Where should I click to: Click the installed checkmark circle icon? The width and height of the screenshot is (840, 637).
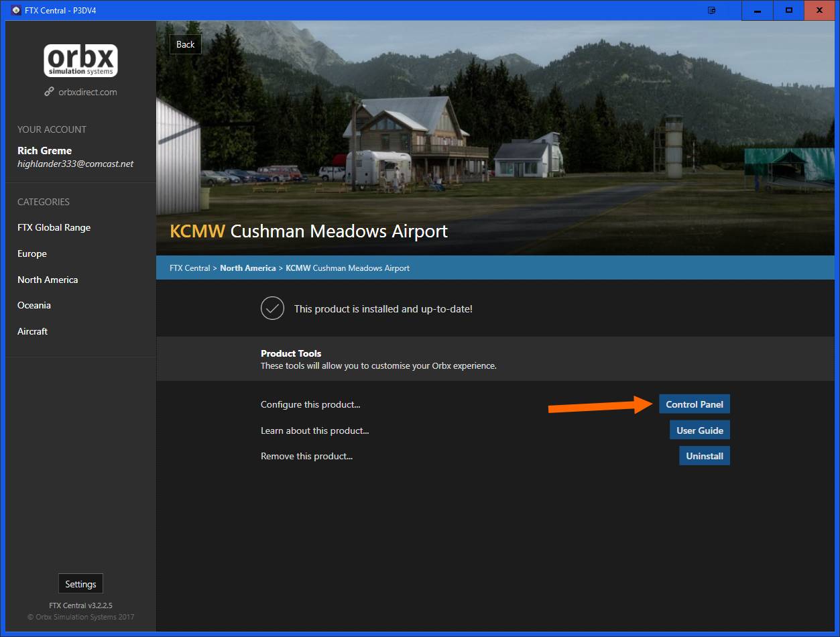point(272,308)
